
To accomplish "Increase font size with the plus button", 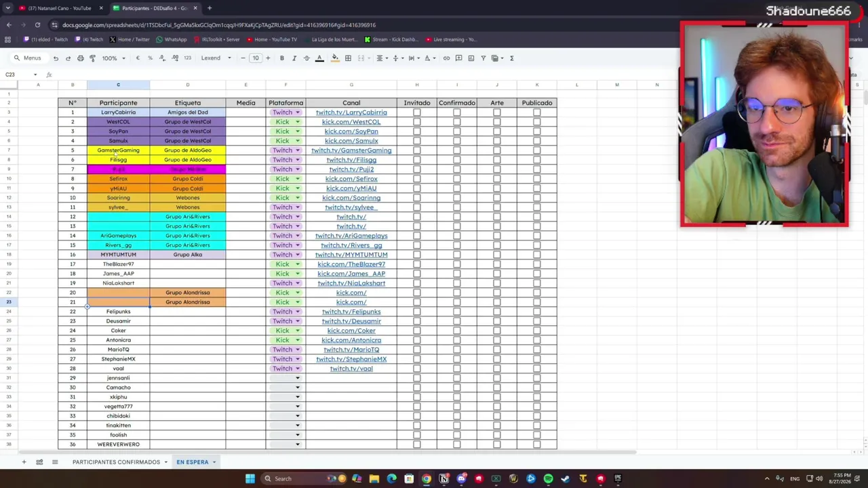I will [x=268, y=58].
